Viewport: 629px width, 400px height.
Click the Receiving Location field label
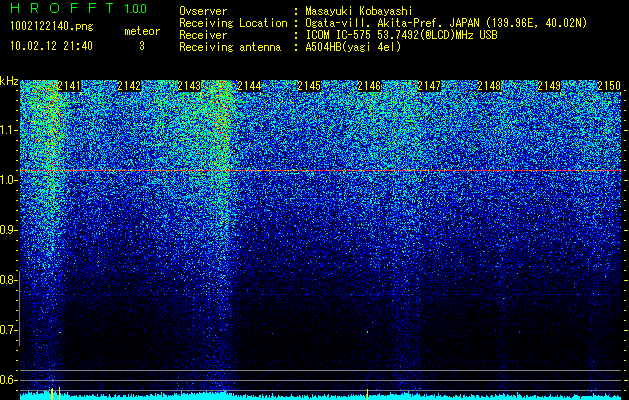pyautogui.click(x=233, y=23)
